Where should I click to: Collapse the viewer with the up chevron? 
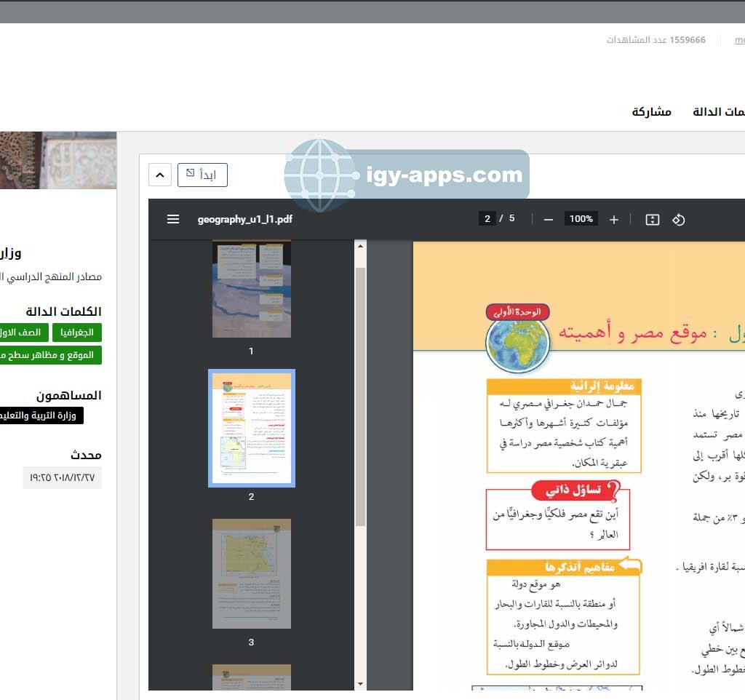(160, 175)
